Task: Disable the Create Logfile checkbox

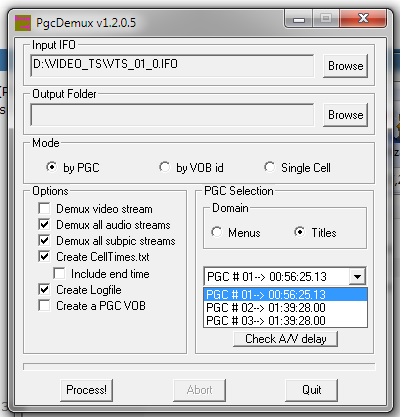Action: click(x=44, y=290)
